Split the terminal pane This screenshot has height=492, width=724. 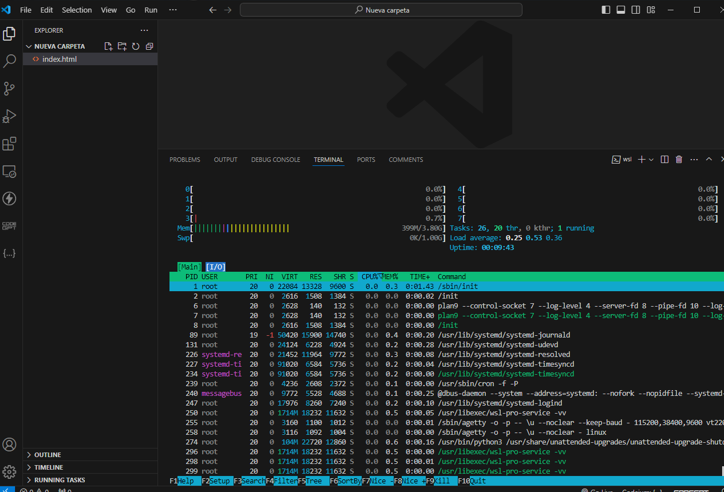tap(664, 159)
